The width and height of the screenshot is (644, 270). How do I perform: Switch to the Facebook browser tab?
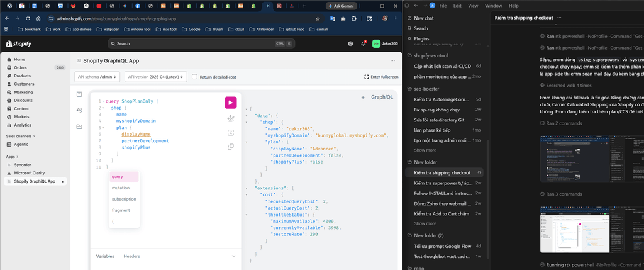138,6
